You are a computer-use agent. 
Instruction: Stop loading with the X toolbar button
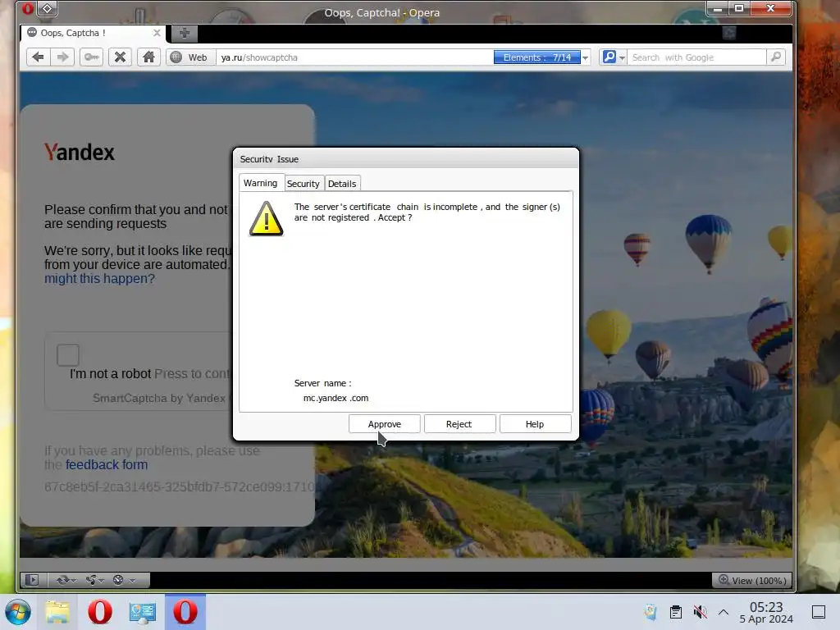(121, 57)
